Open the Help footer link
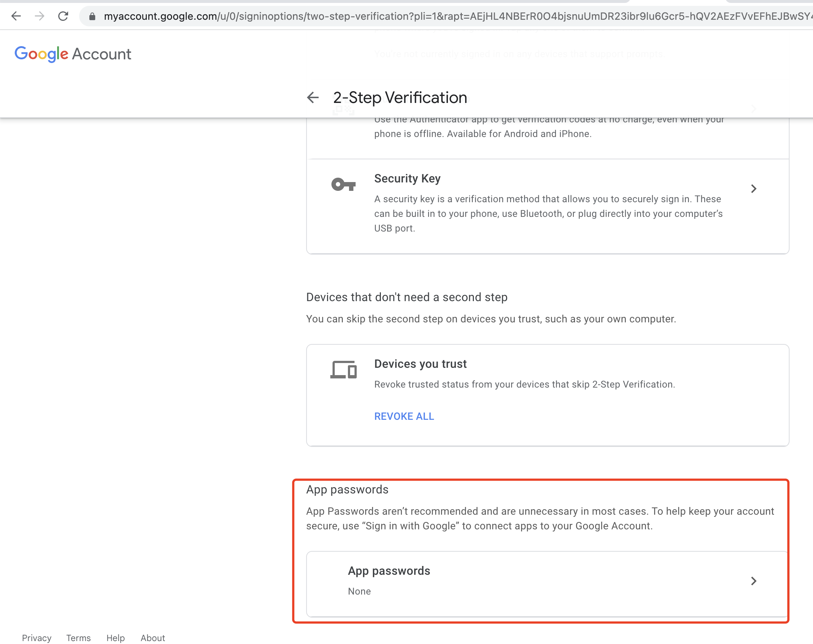Screen dimensions: 813x644 [115, 638]
